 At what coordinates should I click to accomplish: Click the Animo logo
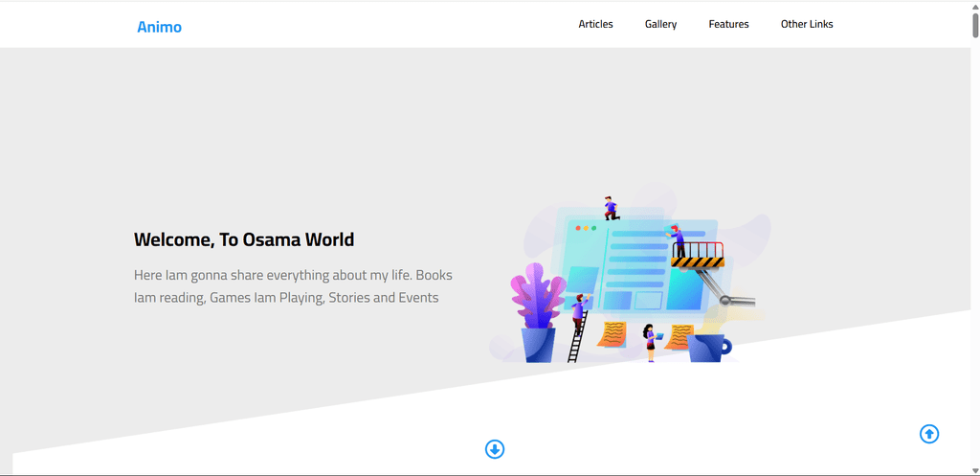tap(160, 27)
